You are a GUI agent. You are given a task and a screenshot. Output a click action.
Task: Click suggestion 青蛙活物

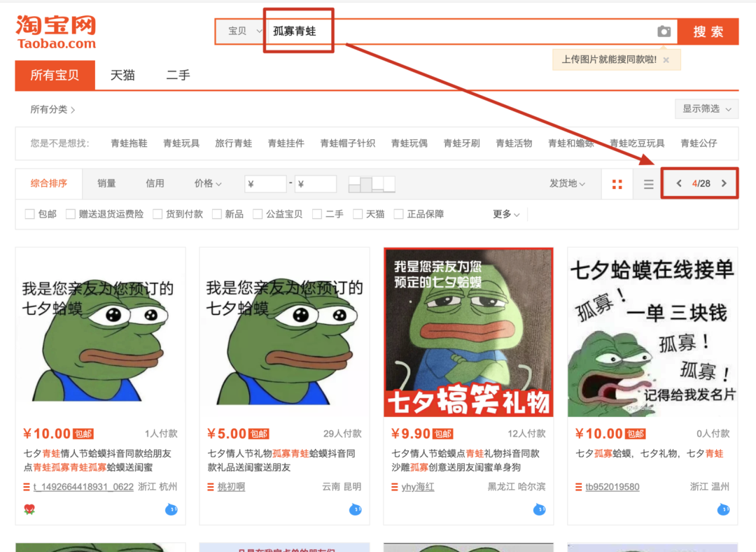click(x=514, y=143)
